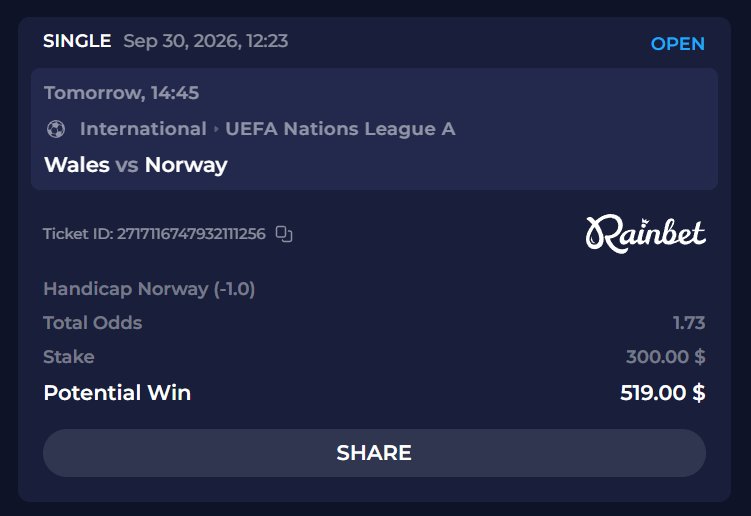This screenshot has height=516, width=751.
Task: Click the Potential Win label
Action: click(x=117, y=393)
